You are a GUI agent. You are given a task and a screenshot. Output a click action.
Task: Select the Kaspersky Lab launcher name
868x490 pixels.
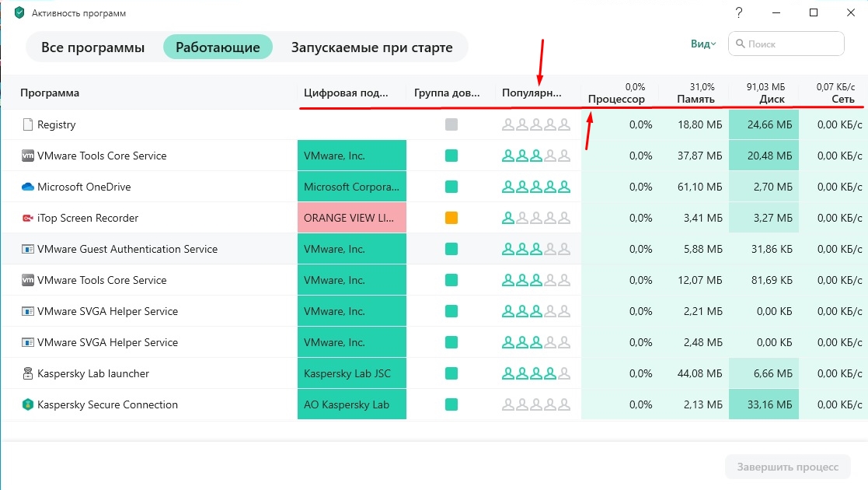click(93, 373)
